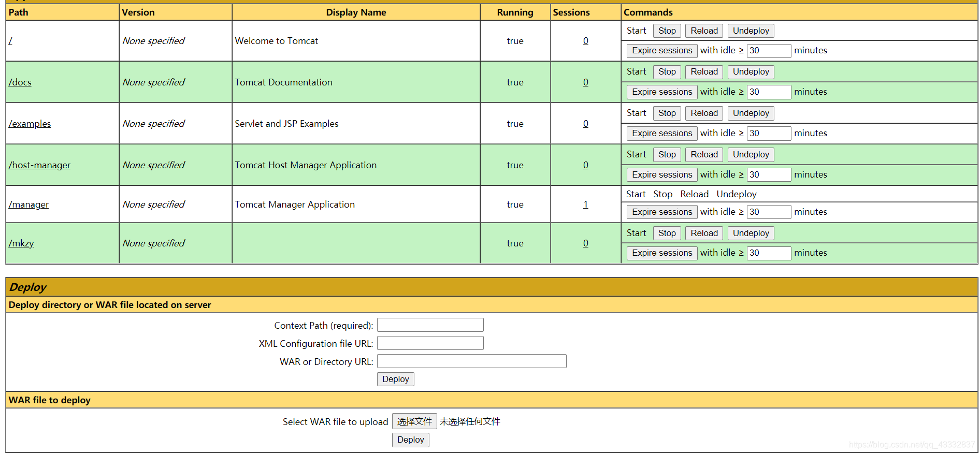Undeploy the Tomcat Documentation application
The width and height of the screenshot is (980, 454).
pos(751,72)
